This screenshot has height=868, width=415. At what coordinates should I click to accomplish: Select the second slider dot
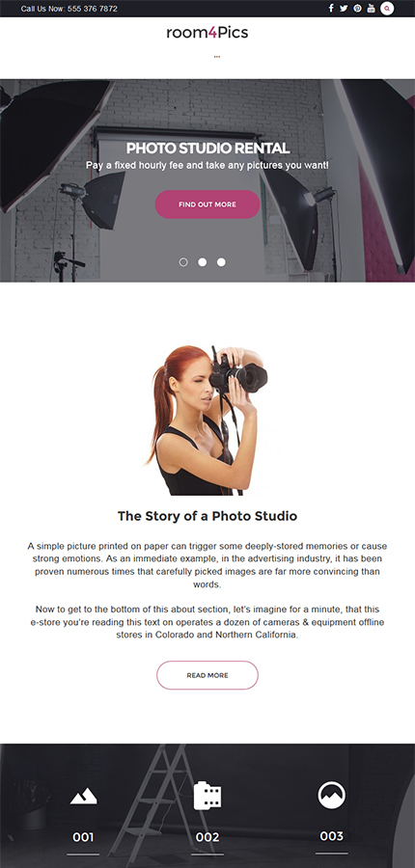203,262
